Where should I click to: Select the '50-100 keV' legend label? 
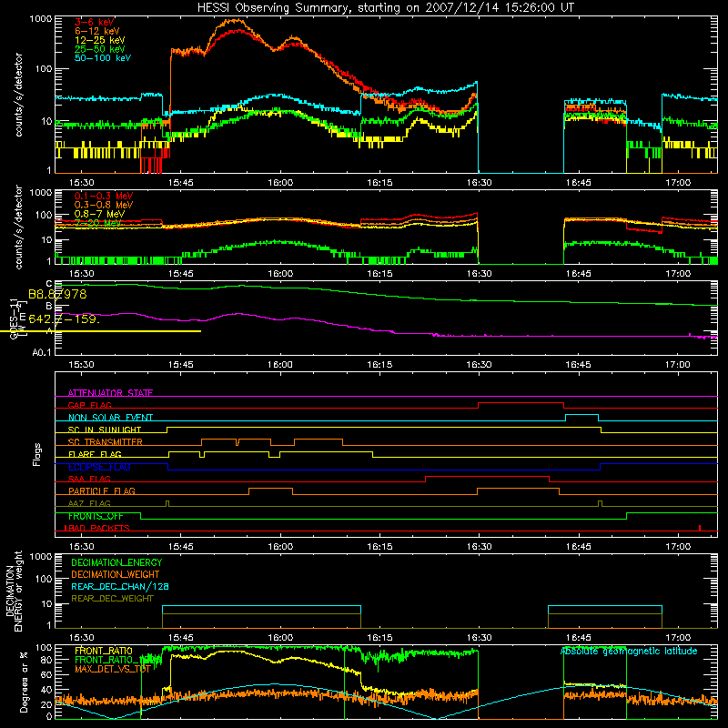point(103,58)
